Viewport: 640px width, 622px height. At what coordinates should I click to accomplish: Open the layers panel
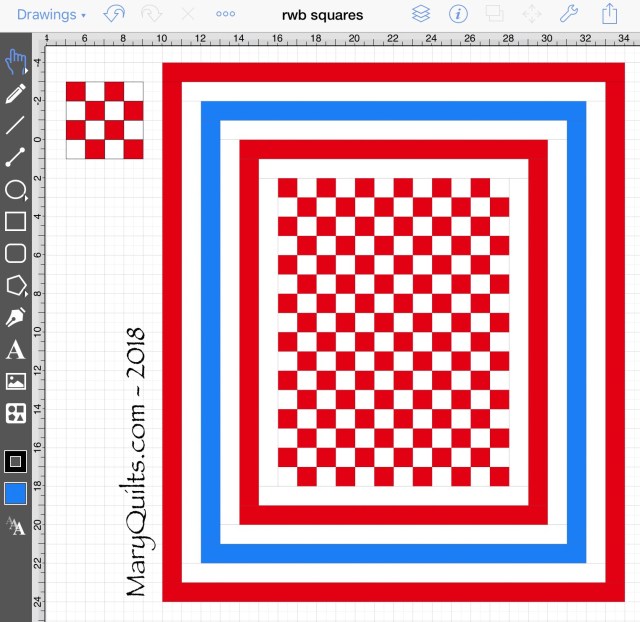click(421, 15)
